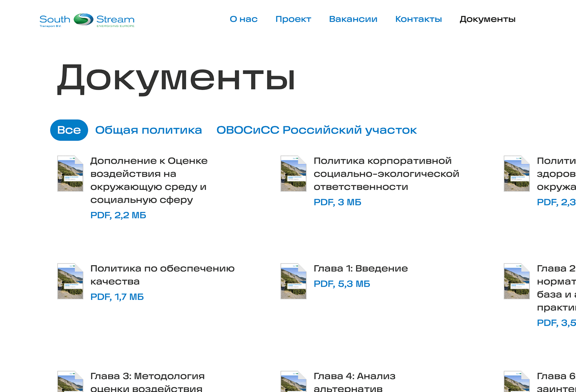The image size is (576, 392).
Task: Download 'PDF, 5,3 МБ' introduction chapter
Action: click(342, 284)
